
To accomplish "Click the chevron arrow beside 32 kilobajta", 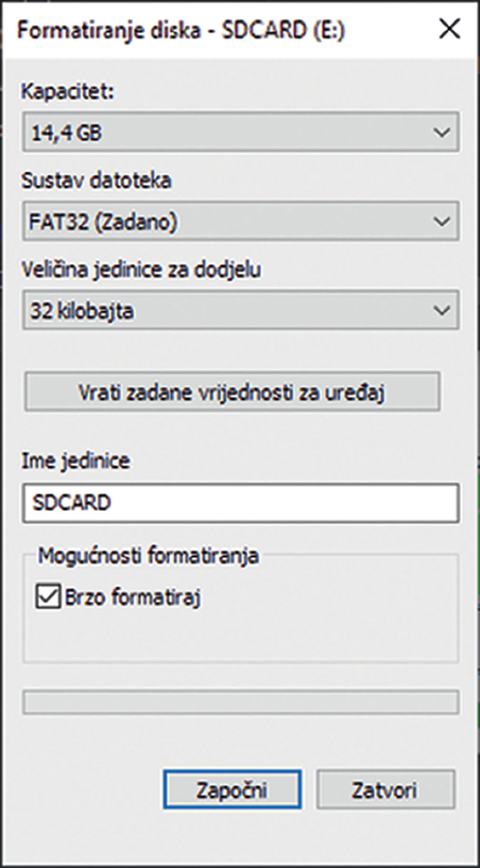I will (x=442, y=311).
